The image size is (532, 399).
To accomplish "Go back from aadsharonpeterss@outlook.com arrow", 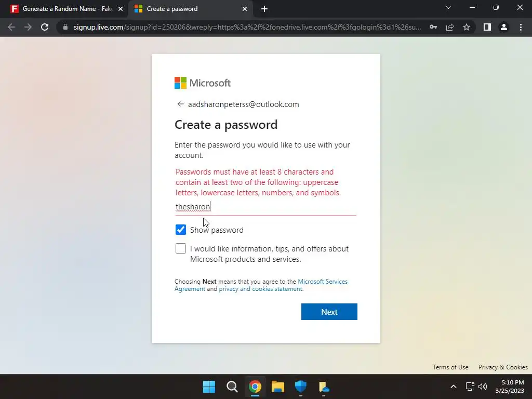I will (x=180, y=104).
